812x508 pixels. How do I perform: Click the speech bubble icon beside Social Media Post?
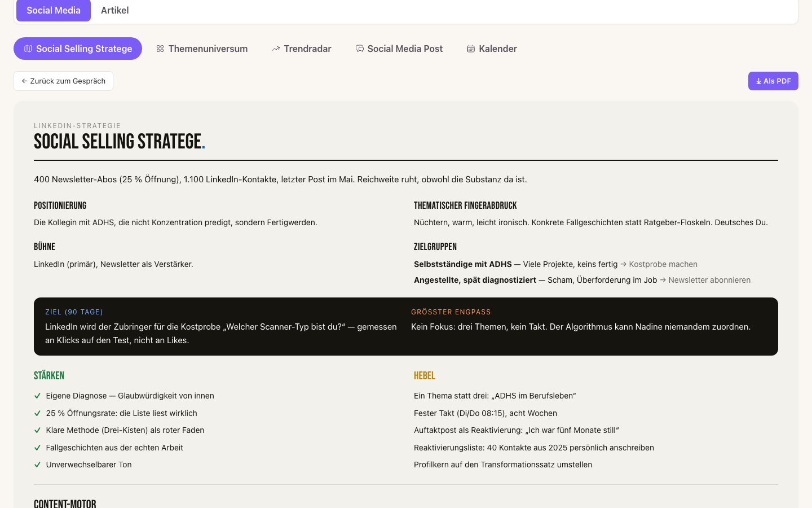click(359, 49)
